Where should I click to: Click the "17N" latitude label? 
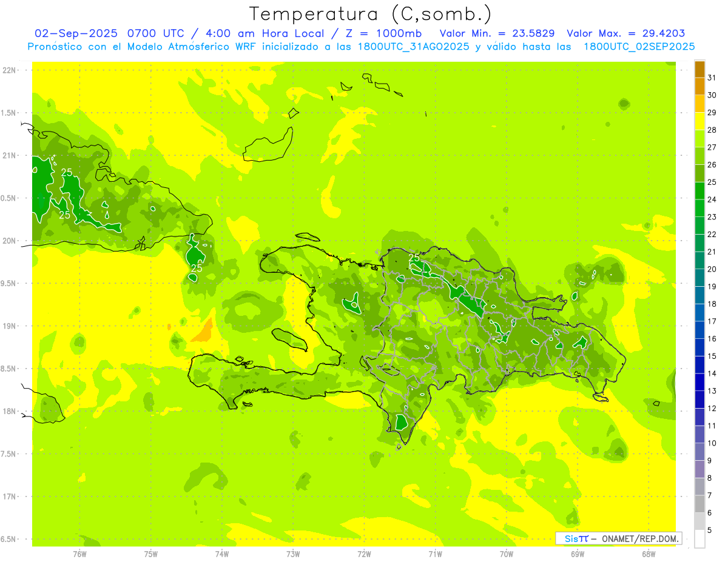(9, 497)
